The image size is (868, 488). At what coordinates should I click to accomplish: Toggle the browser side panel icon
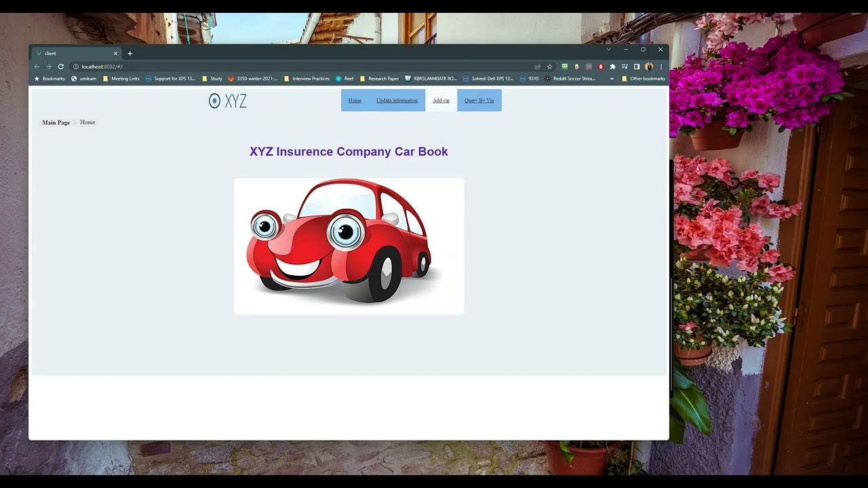coord(637,66)
